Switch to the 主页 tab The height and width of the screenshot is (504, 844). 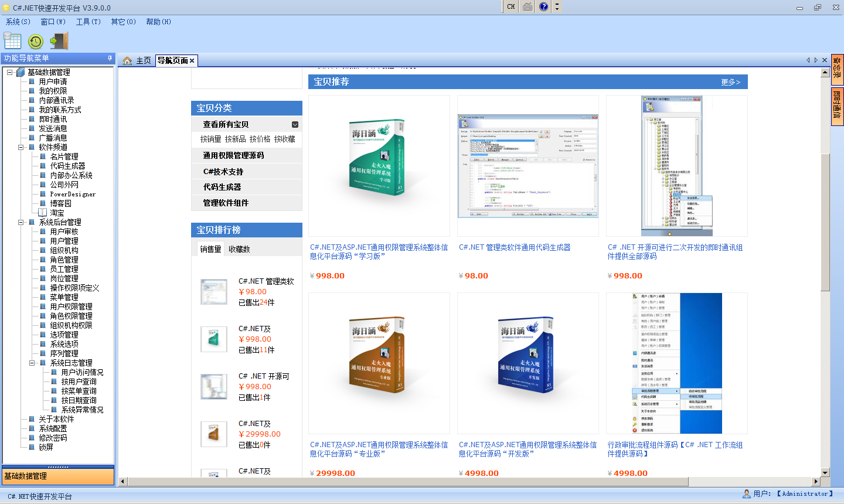144,60
